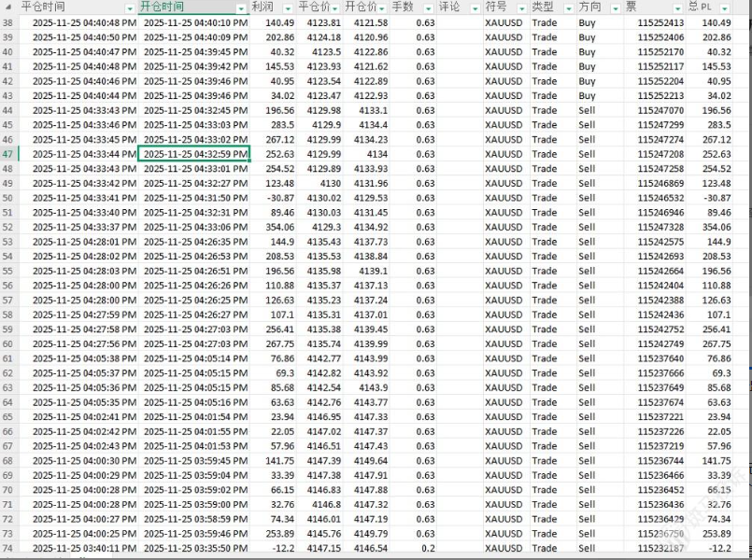Select ticket cell 115252413

(660, 22)
